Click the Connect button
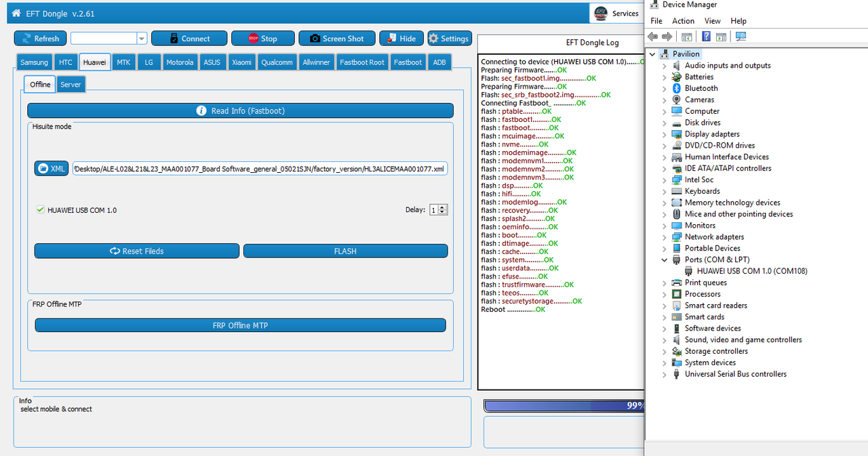868x456 pixels. (x=189, y=39)
